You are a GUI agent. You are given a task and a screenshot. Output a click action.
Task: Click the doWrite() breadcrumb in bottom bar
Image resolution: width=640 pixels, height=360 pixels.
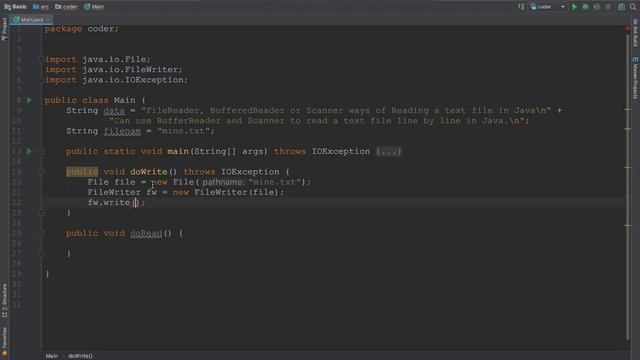[x=80, y=356]
